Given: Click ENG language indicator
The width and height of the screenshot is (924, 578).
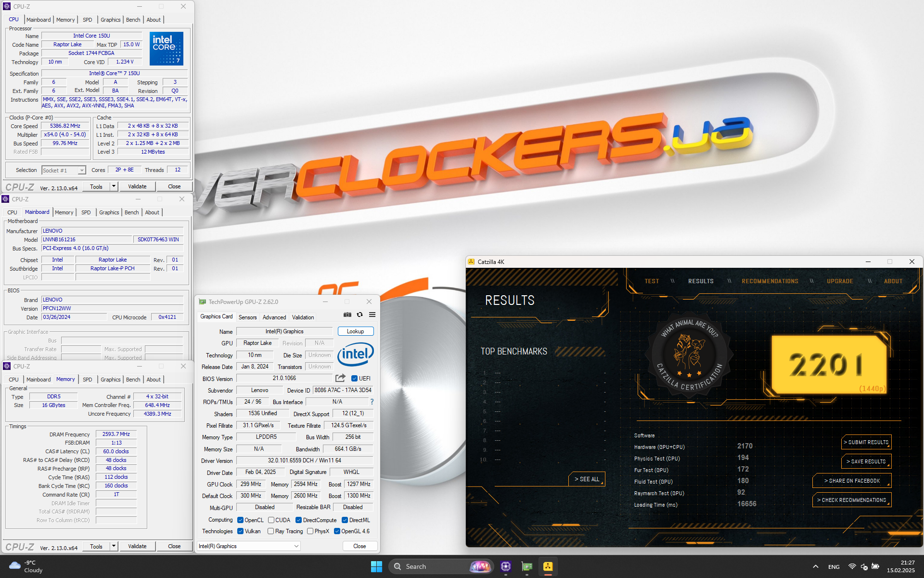Looking at the screenshot, I should click(x=834, y=566).
